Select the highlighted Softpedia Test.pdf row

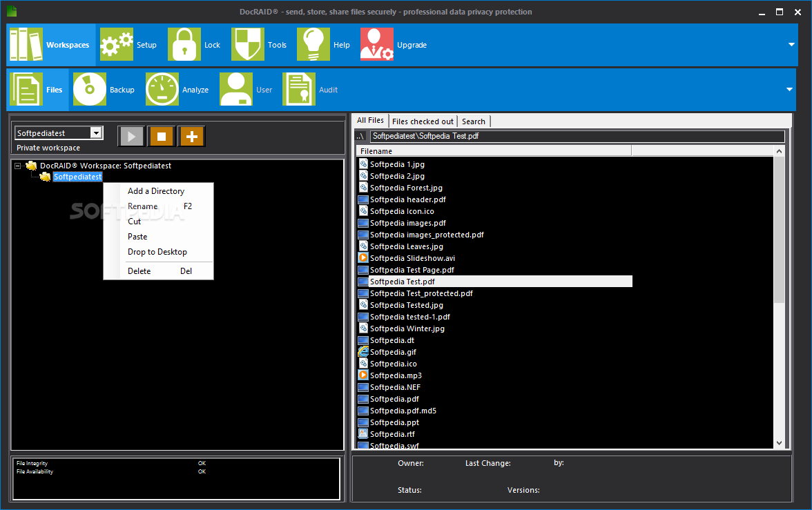pos(494,282)
